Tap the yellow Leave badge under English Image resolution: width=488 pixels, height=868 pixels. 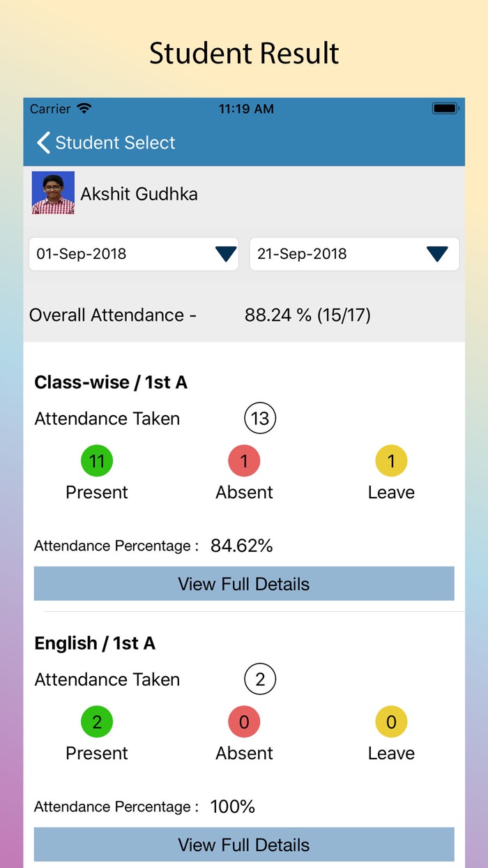(x=391, y=722)
